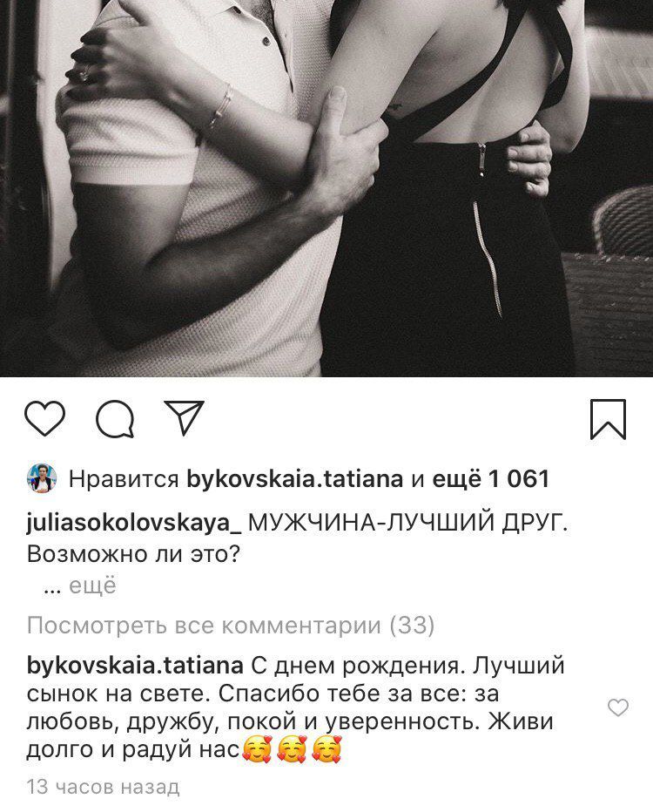
Task: Like the post with the heart icon
Action: (45, 417)
